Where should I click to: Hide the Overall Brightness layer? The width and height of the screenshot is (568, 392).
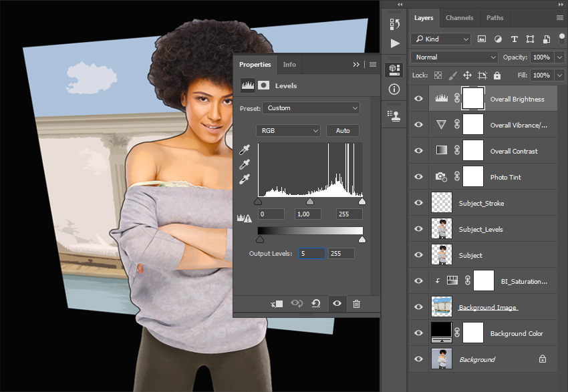(x=418, y=99)
